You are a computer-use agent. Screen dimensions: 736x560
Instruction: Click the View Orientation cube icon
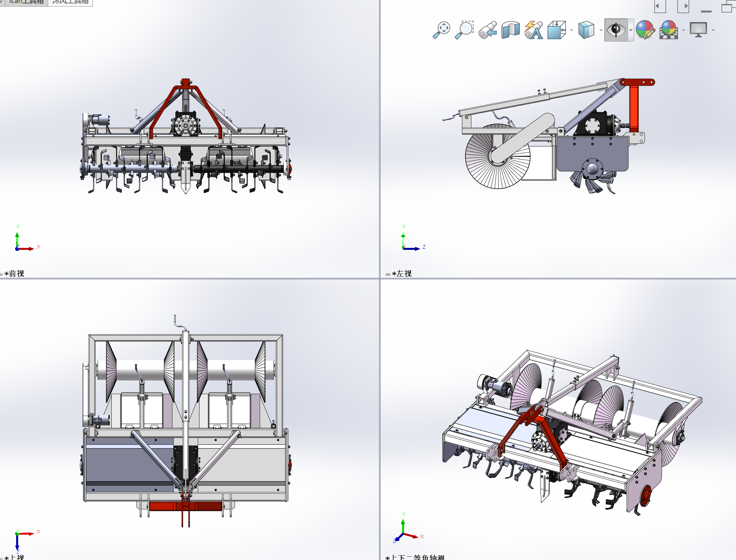[556, 30]
